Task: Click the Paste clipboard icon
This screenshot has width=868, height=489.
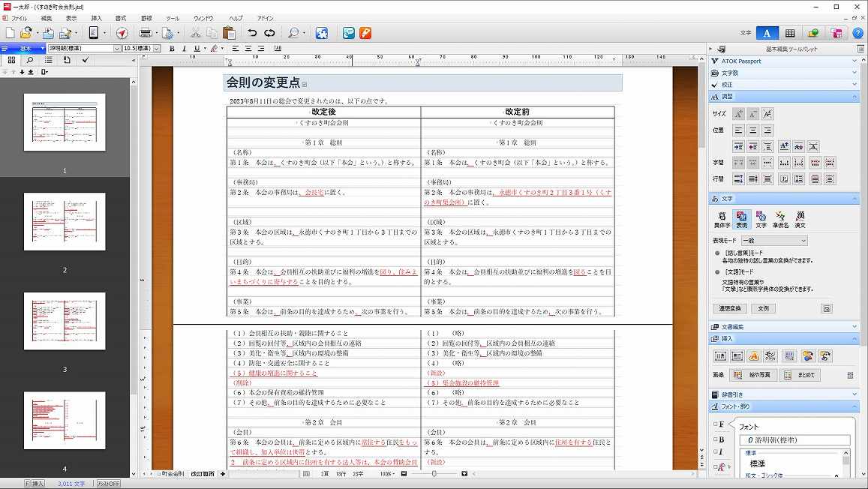Action: click(x=230, y=33)
